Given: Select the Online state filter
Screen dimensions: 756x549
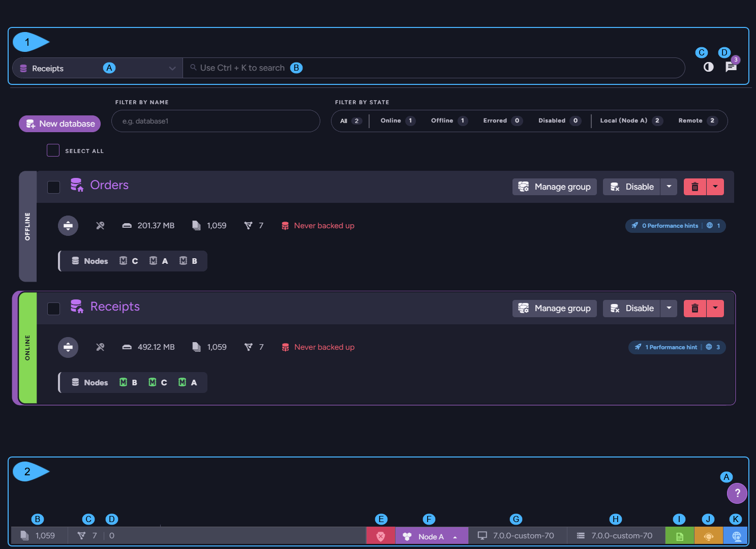Looking at the screenshot, I should [x=398, y=121].
